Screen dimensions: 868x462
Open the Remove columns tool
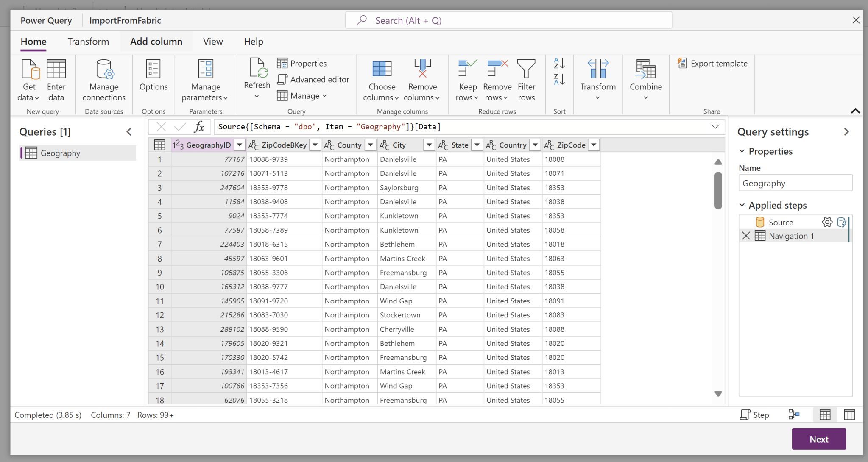422,81
